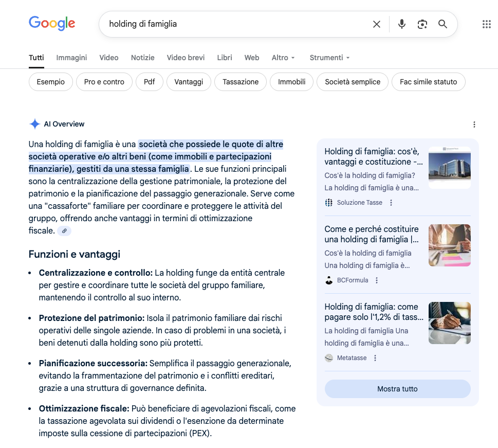Viewport: 498px width, 448px height.
Task: Switch to the Notizie tab
Action: click(142, 58)
